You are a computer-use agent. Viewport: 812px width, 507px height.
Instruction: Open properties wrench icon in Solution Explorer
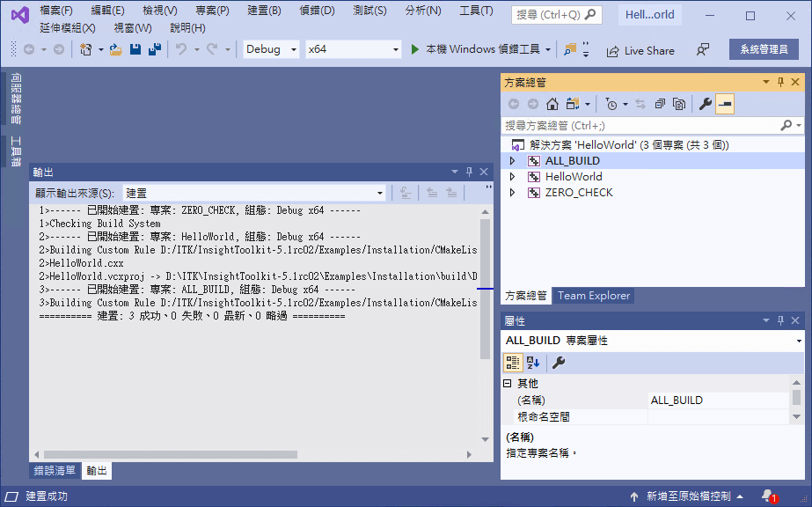tap(705, 104)
